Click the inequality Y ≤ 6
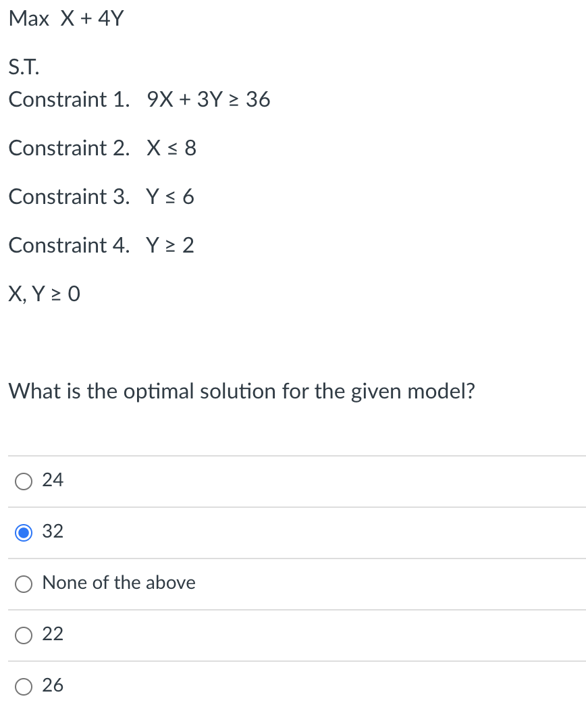Image resolution: width=586 pixels, height=728 pixels. point(170,197)
